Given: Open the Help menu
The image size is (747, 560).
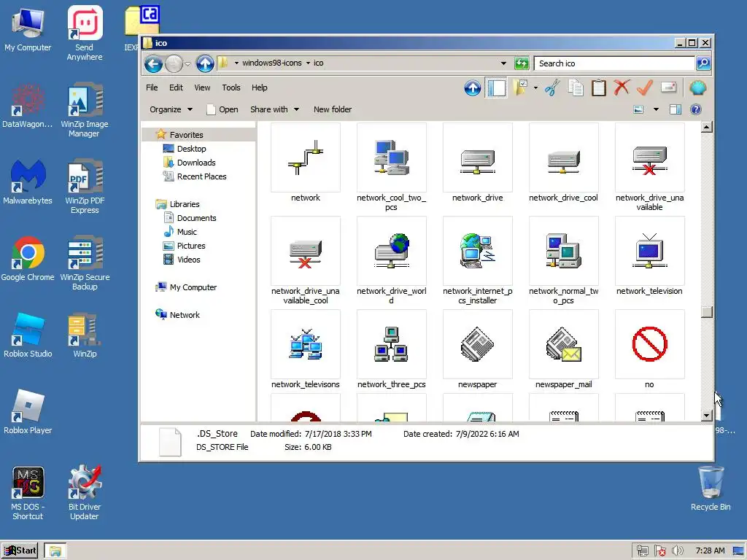Looking at the screenshot, I should [259, 87].
